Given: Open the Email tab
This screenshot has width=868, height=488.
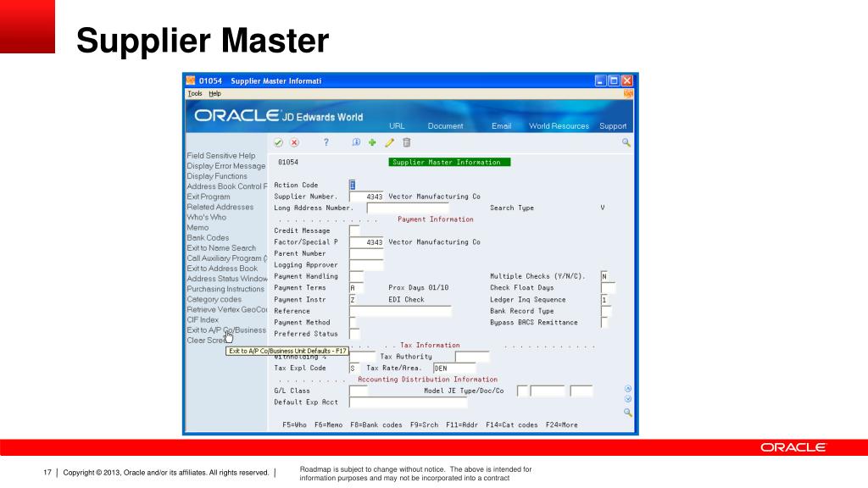Looking at the screenshot, I should coord(502,126).
